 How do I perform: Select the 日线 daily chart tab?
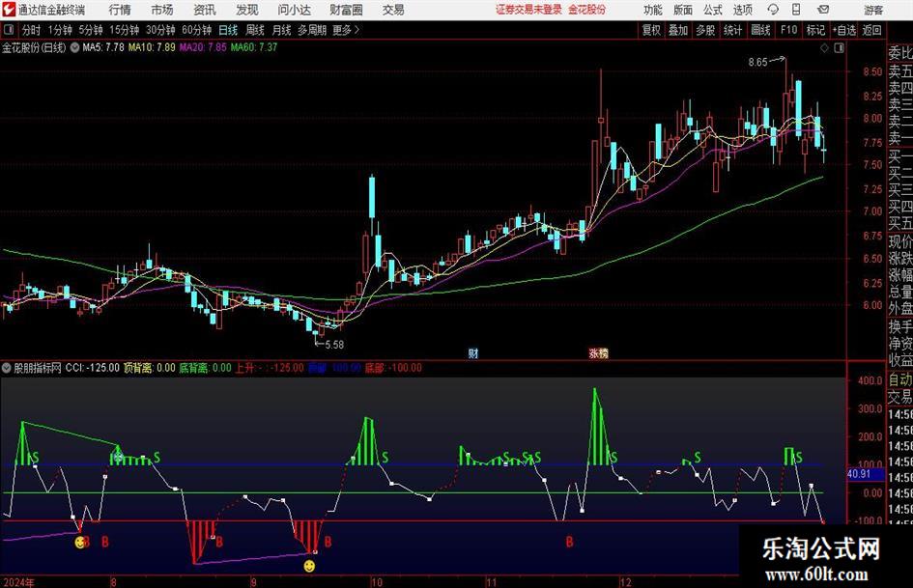[x=228, y=30]
